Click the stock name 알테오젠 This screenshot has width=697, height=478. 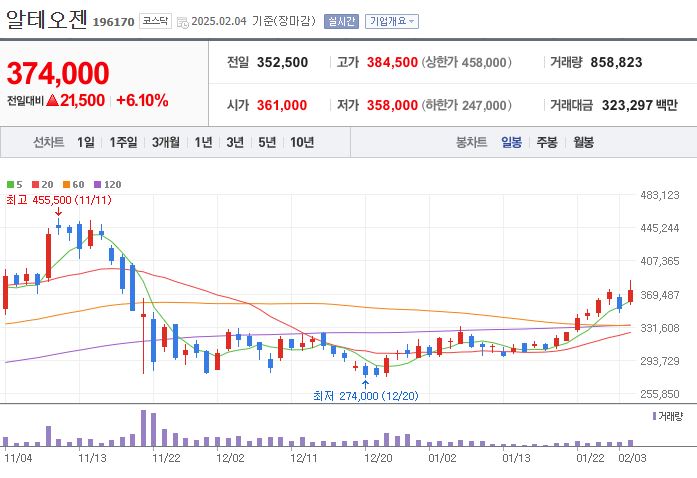[46, 20]
